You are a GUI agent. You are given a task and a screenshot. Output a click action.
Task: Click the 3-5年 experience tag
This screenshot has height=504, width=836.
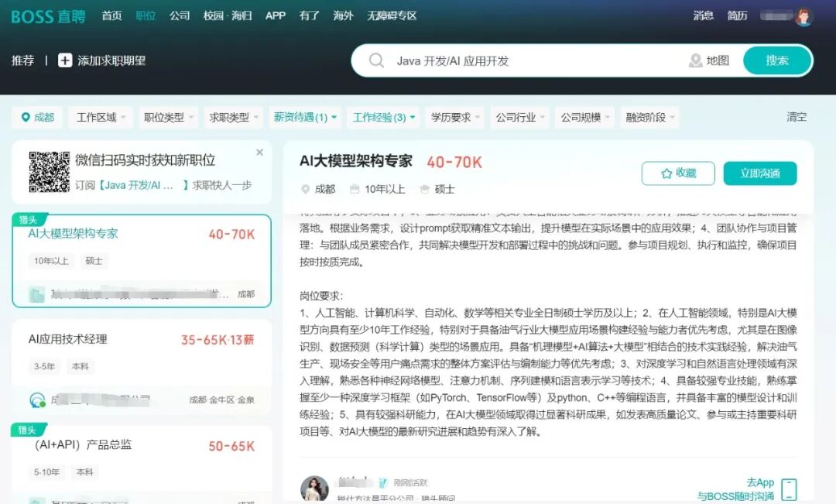tap(44, 366)
